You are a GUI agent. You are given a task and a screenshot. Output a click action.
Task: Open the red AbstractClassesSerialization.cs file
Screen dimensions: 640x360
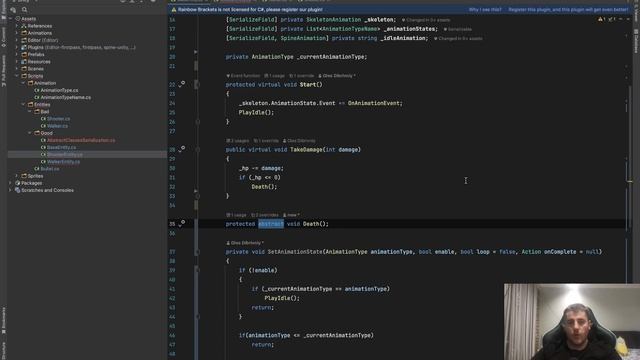point(81,140)
